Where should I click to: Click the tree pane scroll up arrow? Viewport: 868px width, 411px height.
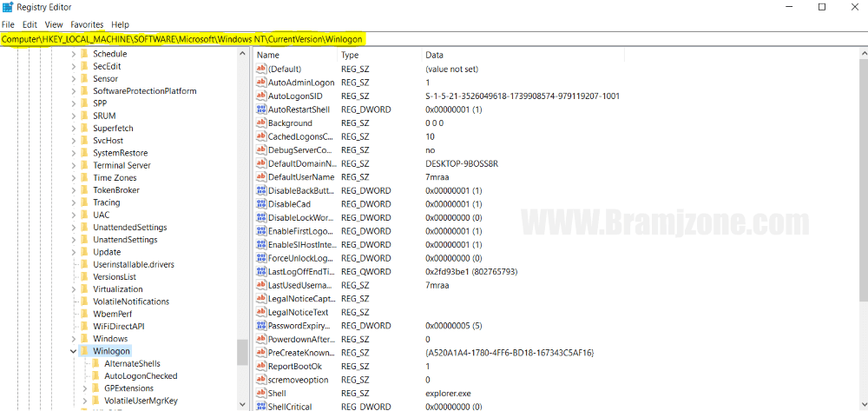tap(242, 54)
